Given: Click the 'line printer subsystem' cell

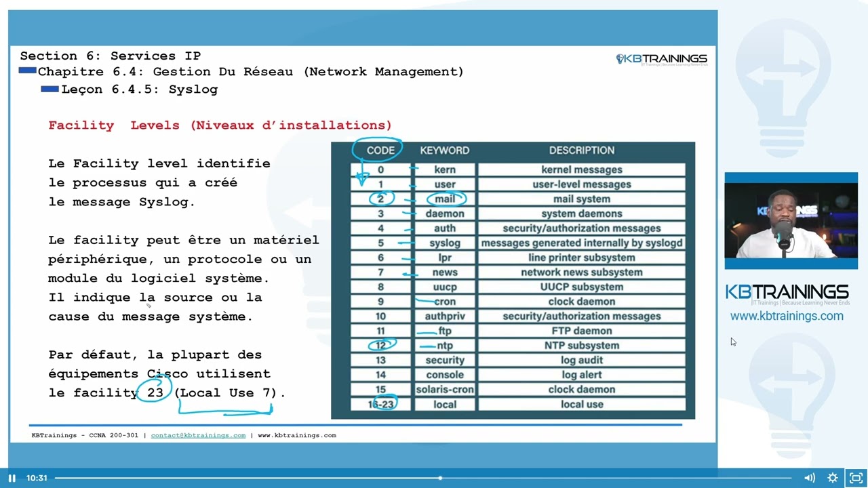Looking at the screenshot, I should click(582, 258).
